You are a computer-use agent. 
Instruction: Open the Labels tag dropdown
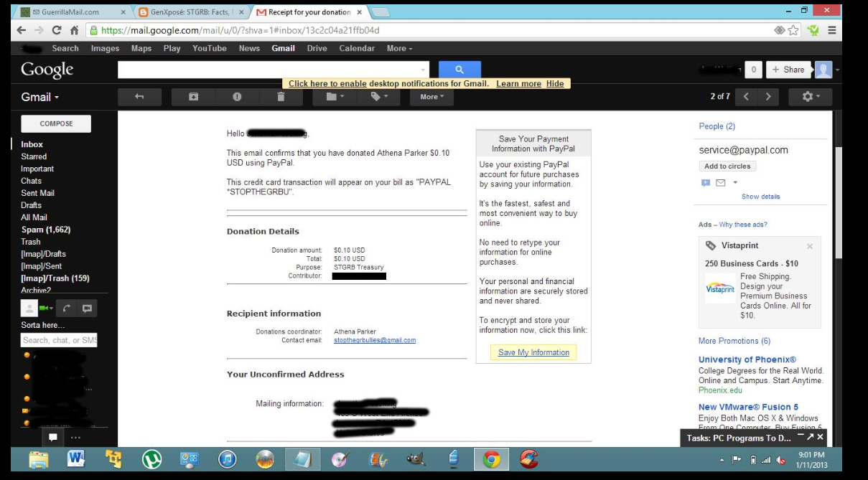pyautogui.click(x=378, y=97)
